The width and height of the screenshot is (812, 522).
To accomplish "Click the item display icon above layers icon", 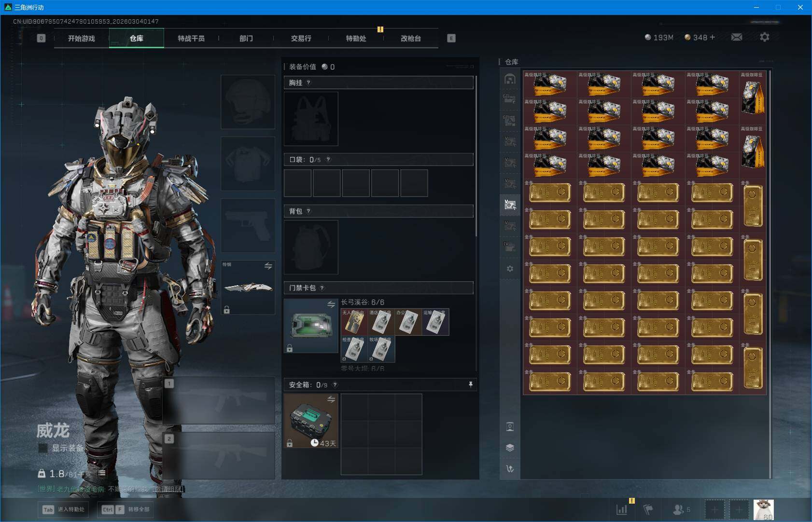I will click(510, 426).
